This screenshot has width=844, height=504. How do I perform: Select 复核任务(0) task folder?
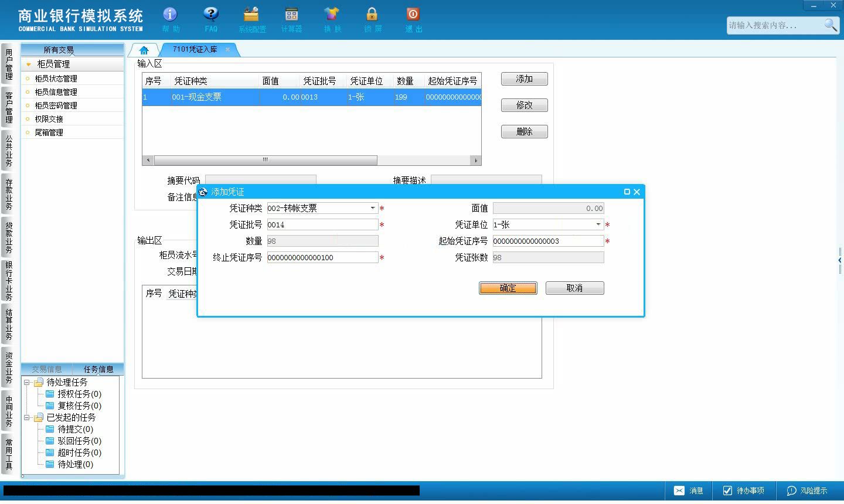pyautogui.click(x=73, y=406)
